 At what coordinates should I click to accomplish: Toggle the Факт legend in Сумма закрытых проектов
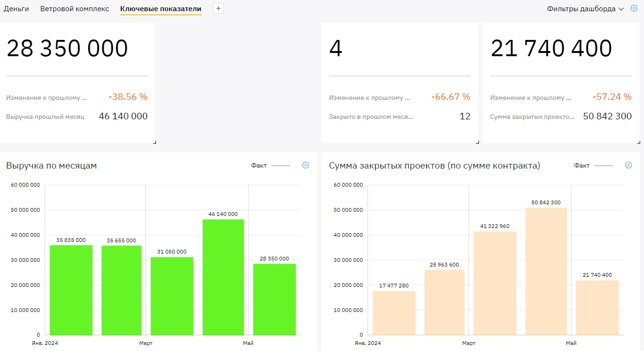tap(593, 165)
